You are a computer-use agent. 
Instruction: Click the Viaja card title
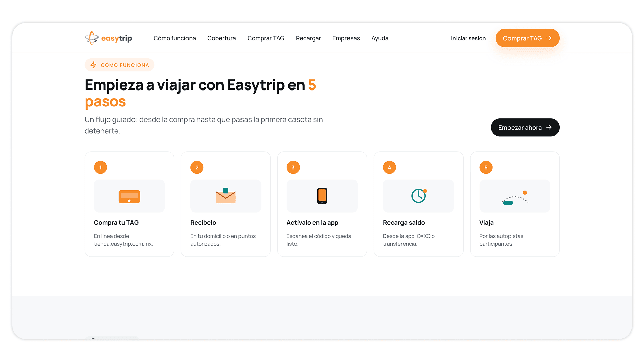486,223
